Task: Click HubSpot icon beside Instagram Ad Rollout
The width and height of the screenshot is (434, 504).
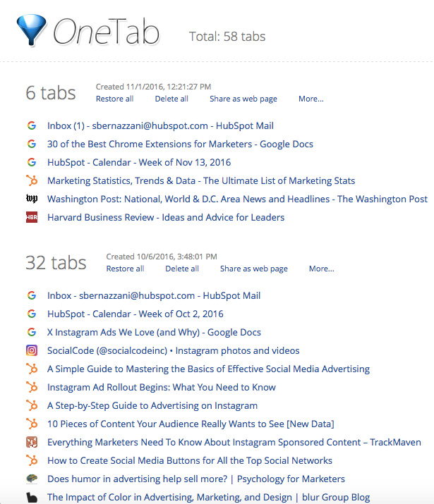Action: 32,387
